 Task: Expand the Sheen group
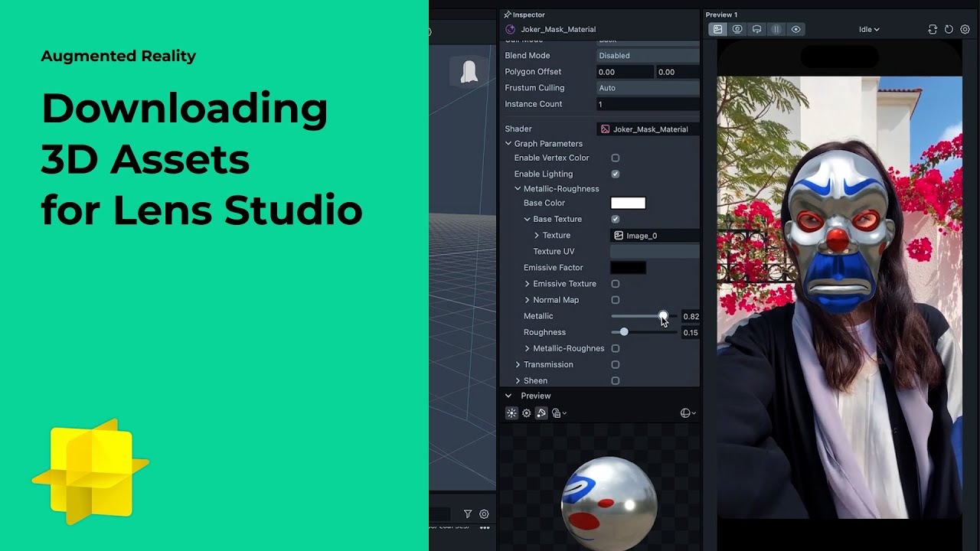click(x=518, y=381)
